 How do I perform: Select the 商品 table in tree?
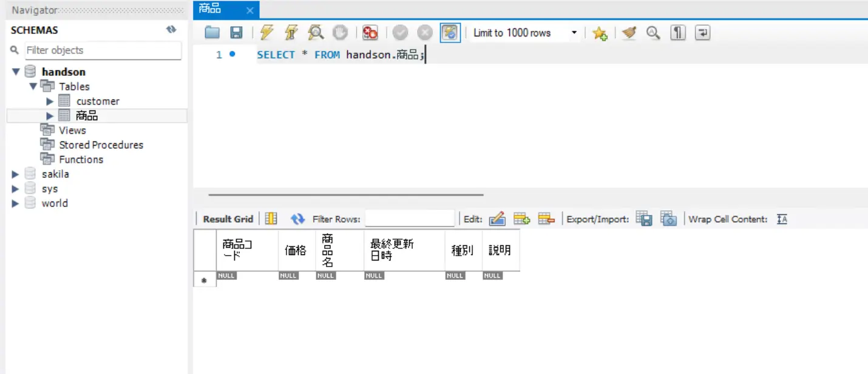tap(87, 116)
